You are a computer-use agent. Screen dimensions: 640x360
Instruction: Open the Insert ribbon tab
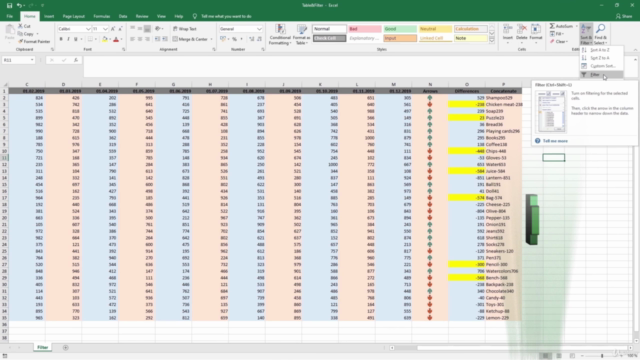point(49,16)
